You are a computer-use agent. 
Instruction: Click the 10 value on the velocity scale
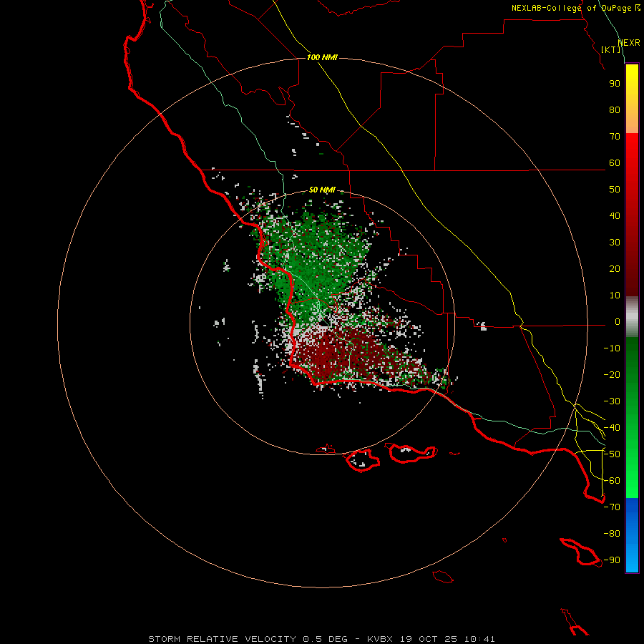click(615, 296)
